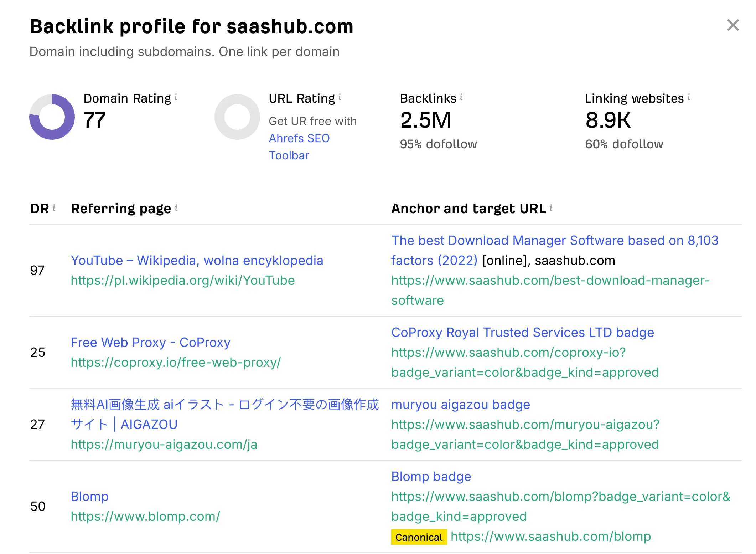Open the muryou-aigazou.com/ja URL
The image size is (756, 554).
pos(164,445)
